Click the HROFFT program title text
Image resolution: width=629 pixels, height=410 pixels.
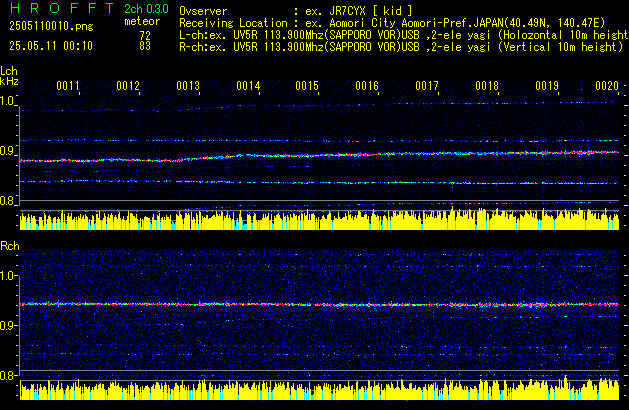pyautogui.click(x=62, y=8)
